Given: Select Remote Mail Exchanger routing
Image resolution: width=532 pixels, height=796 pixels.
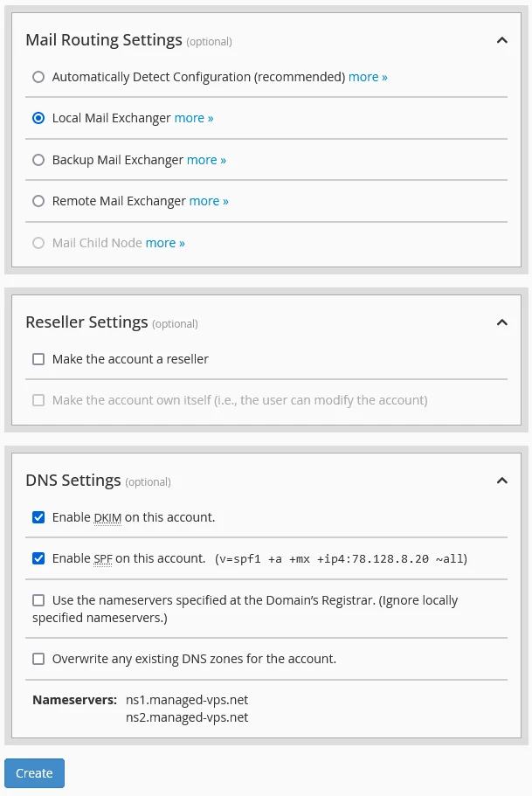Looking at the screenshot, I should 38,201.
